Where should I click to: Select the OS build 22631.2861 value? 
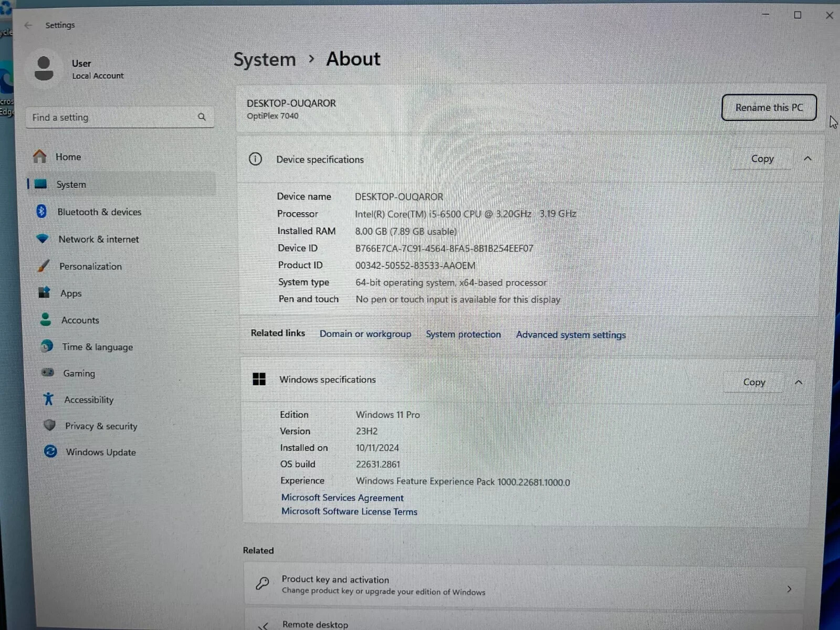378,464
